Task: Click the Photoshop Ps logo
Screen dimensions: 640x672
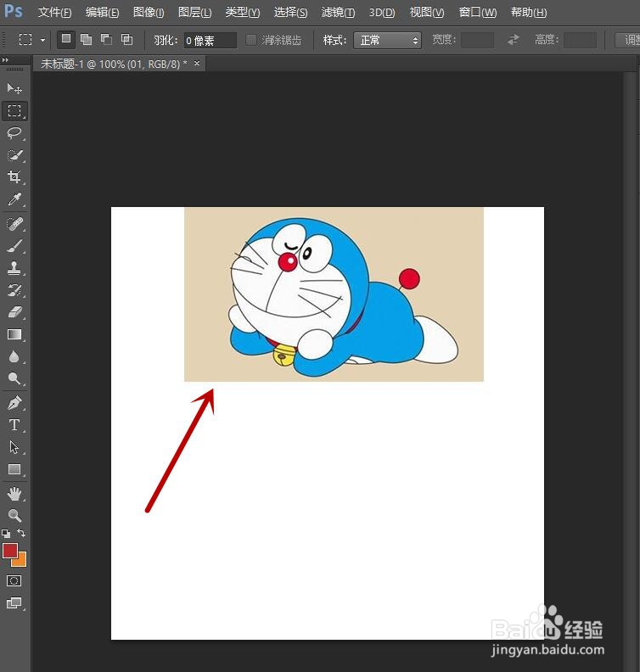Action: coord(13,11)
